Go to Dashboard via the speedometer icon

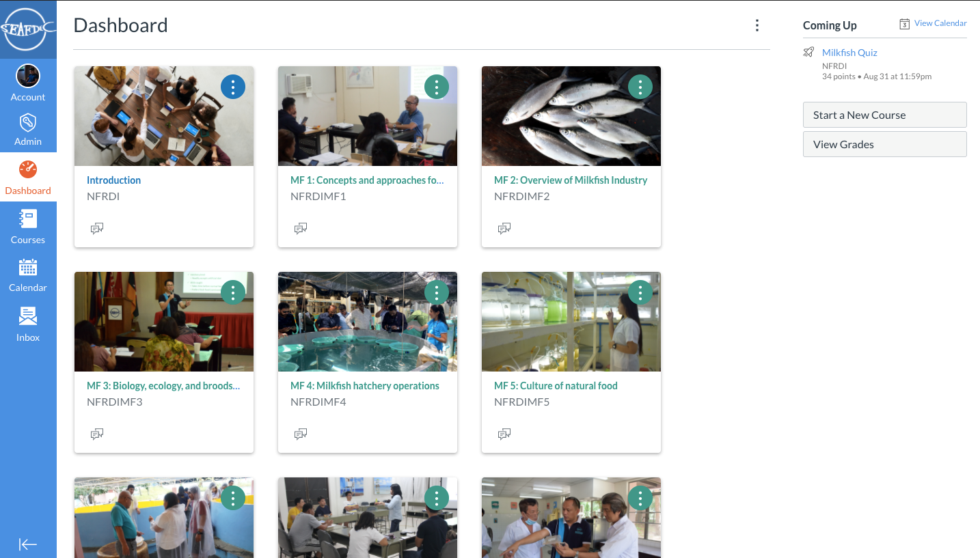[28, 169]
